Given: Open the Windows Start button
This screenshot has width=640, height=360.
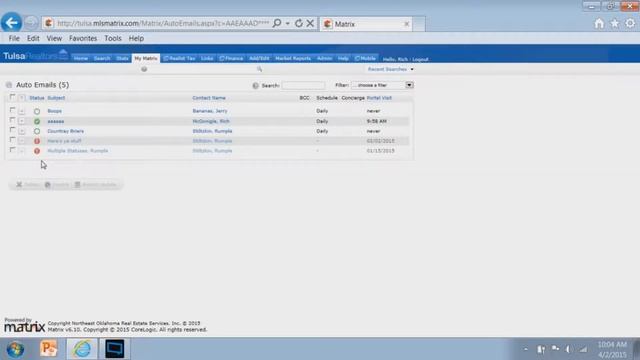Looking at the screenshot, I should 15,349.
